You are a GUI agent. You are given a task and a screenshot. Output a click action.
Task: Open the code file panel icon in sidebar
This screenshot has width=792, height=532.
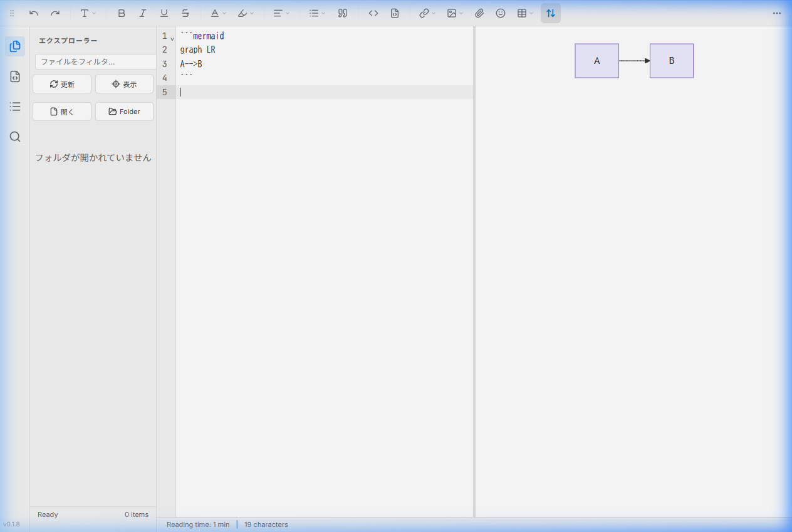pyautogui.click(x=15, y=76)
